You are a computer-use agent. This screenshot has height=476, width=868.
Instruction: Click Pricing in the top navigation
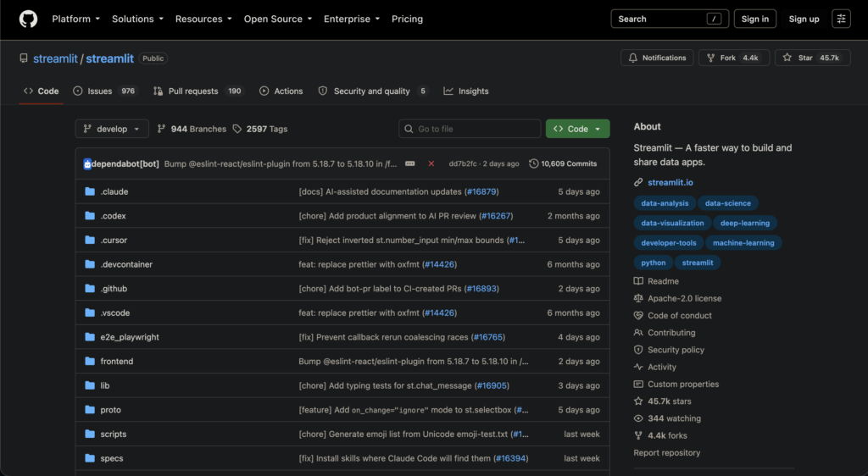tap(407, 19)
